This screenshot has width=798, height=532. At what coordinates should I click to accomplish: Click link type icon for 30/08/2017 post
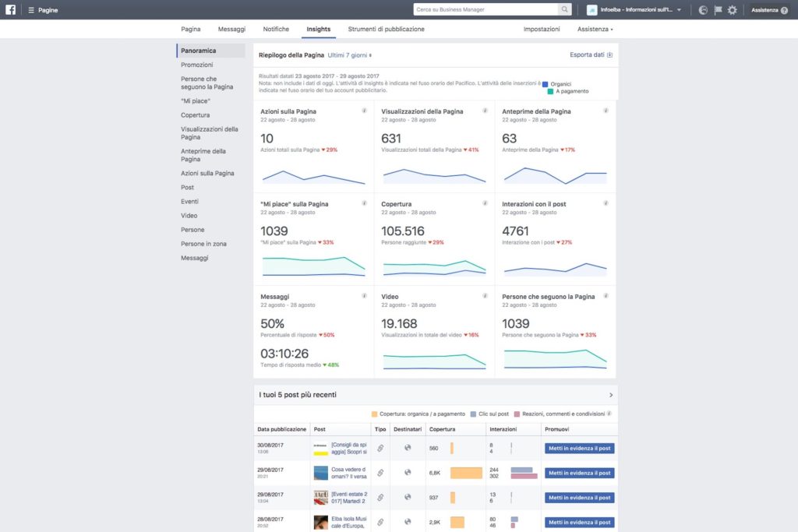pos(380,448)
